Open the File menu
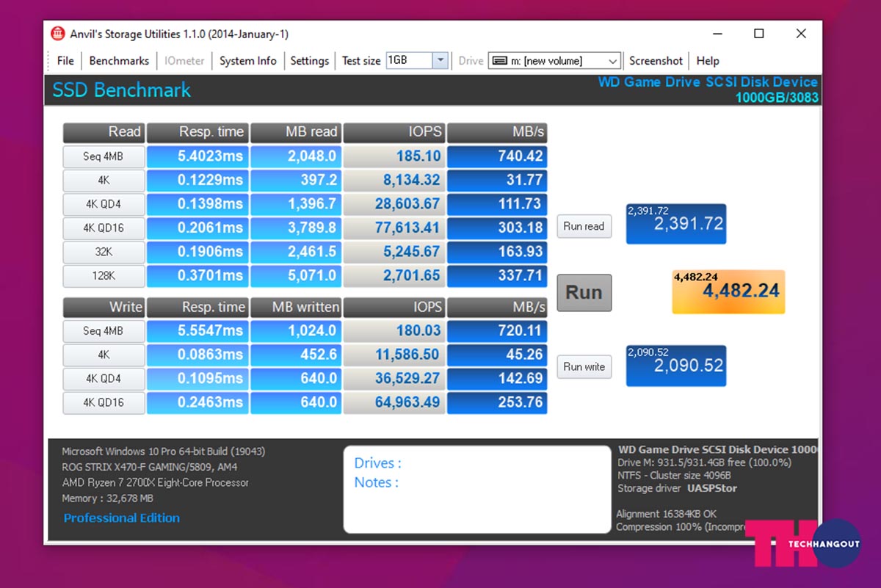 pyautogui.click(x=65, y=61)
